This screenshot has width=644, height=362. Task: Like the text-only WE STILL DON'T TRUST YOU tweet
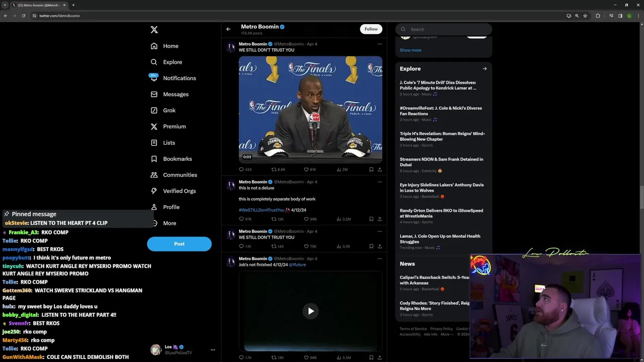point(306,246)
